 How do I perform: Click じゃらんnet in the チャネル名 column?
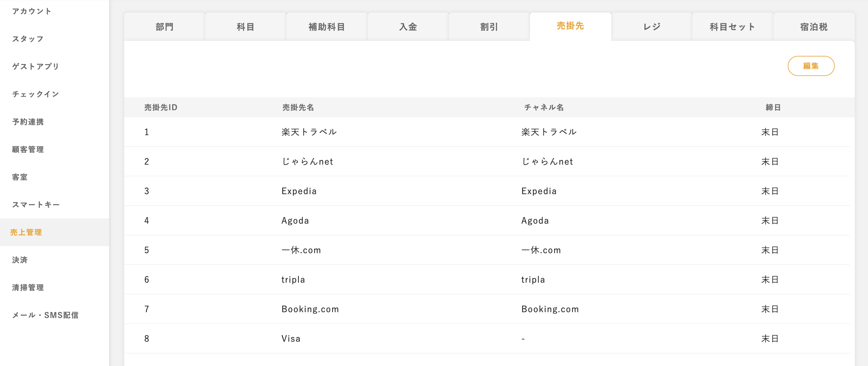pyautogui.click(x=547, y=162)
